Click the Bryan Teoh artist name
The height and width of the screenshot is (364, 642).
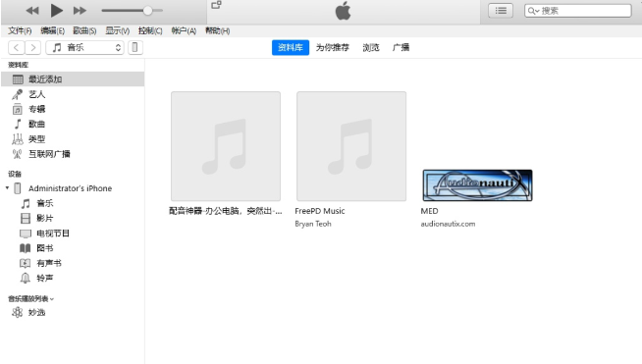[313, 224]
